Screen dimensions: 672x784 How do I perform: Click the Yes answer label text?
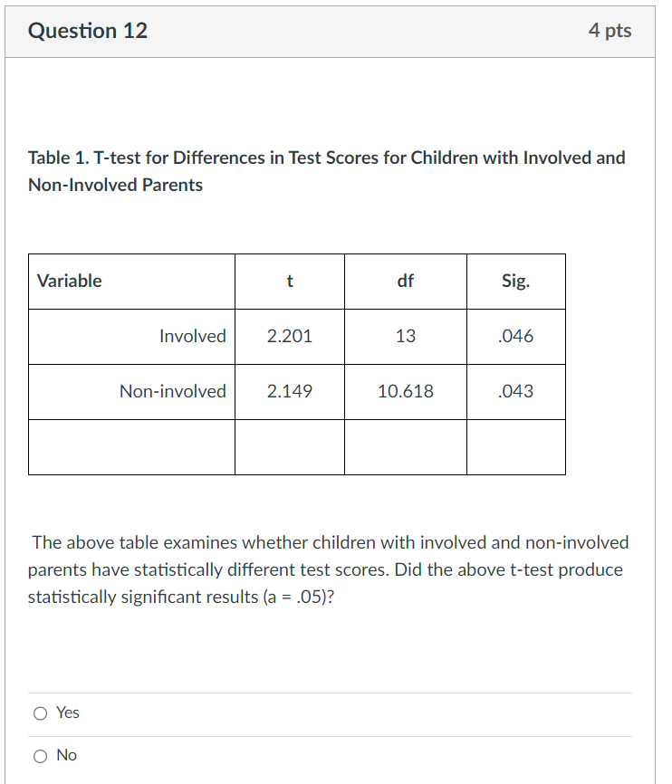click(67, 712)
